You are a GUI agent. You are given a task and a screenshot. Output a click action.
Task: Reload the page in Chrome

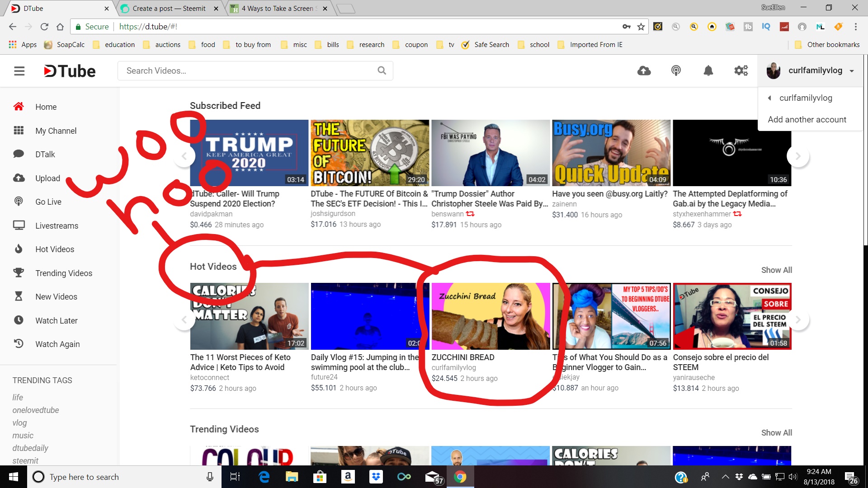[44, 27]
